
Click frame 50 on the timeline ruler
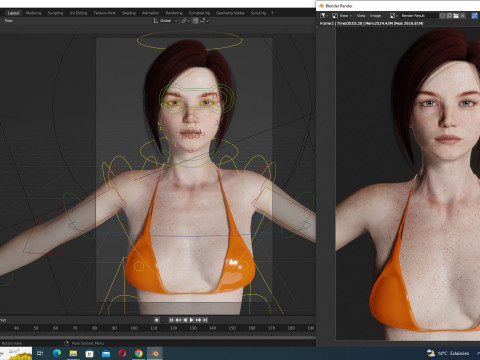click(36, 328)
